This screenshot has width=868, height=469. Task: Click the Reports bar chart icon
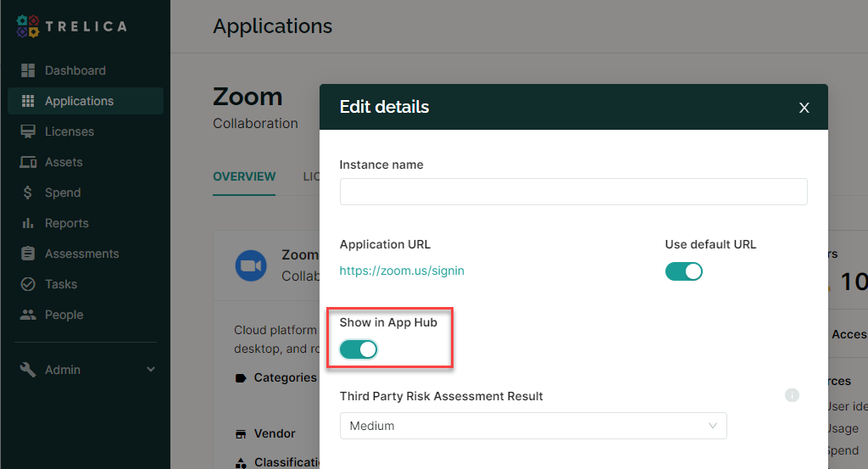click(28, 222)
